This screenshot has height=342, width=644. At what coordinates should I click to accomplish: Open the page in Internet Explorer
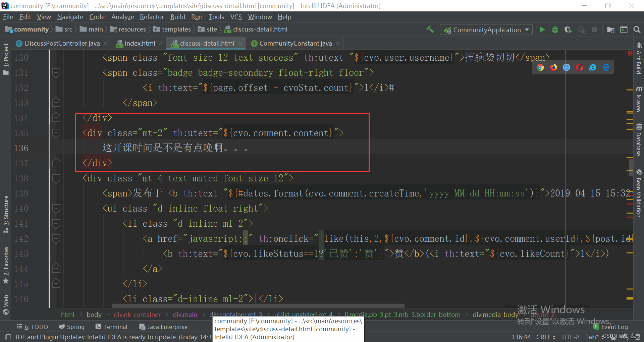(593, 67)
